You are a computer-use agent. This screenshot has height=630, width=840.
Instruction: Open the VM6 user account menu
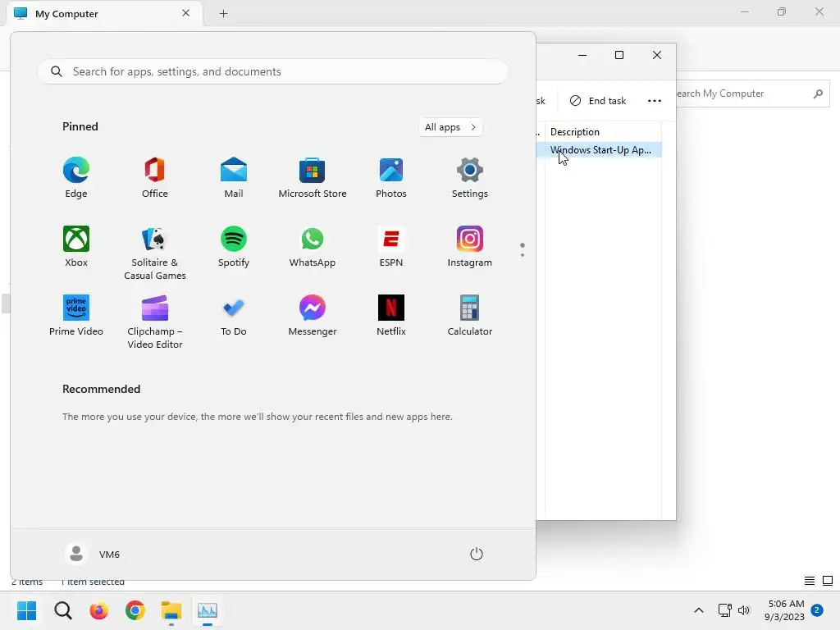(93, 554)
